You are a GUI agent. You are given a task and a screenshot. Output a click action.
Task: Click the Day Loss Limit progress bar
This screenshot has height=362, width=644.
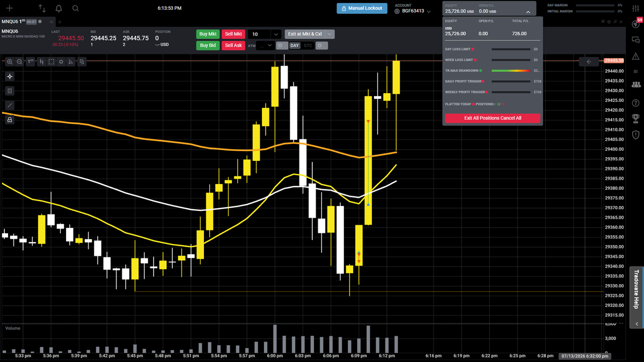(510, 49)
